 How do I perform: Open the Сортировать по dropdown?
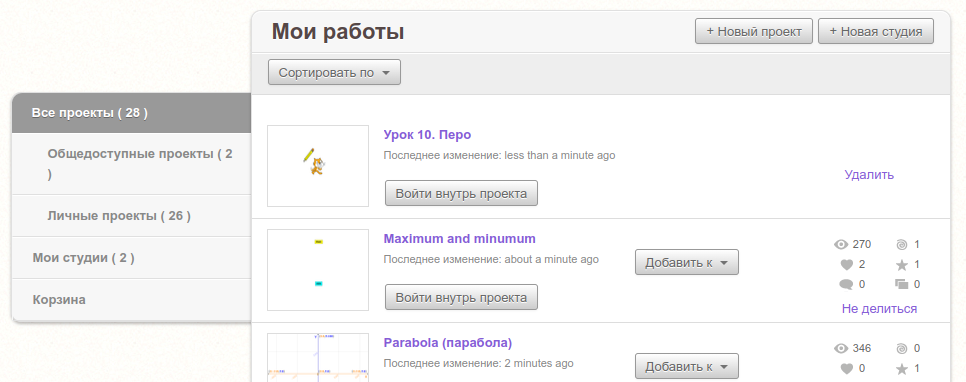click(335, 72)
